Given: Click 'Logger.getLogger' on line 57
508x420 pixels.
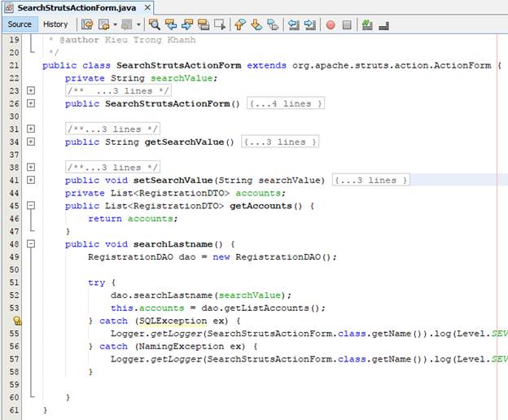Looking at the screenshot, I should click(x=156, y=359).
